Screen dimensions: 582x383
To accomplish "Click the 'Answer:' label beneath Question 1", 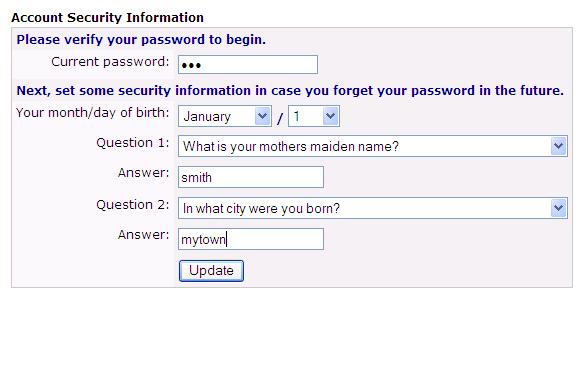I will pos(143,173).
